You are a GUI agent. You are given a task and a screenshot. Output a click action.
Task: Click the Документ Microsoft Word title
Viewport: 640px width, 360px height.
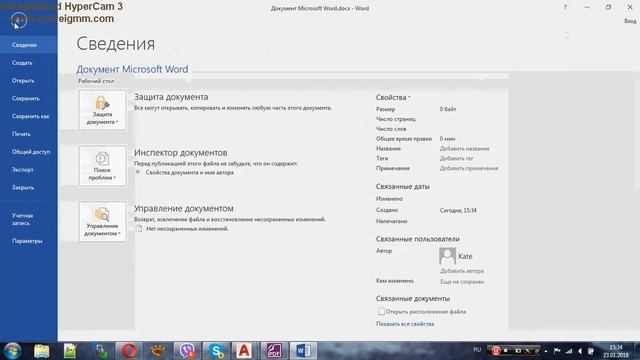[132, 69]
